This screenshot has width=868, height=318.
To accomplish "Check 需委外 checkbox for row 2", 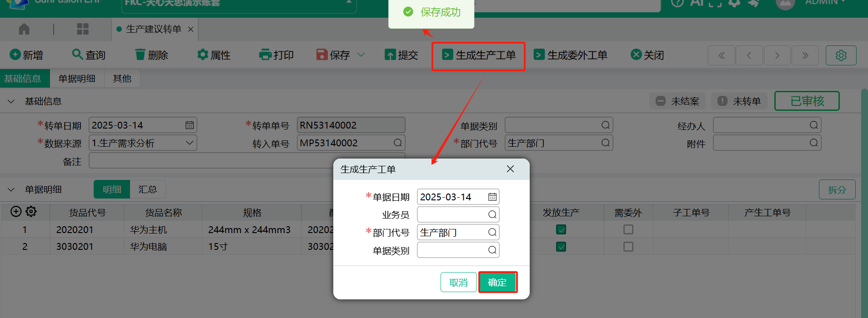I will tap(628, 247).
